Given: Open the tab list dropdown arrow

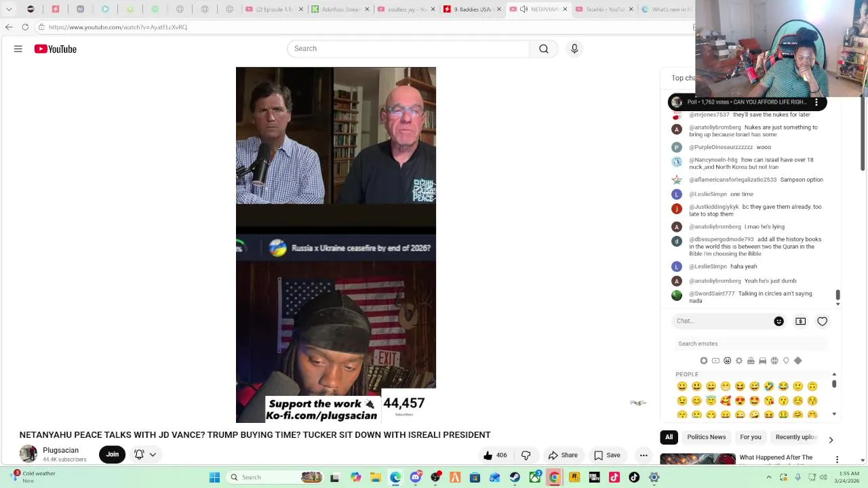Looking at the screenshot, I should (x=9, y=9).
